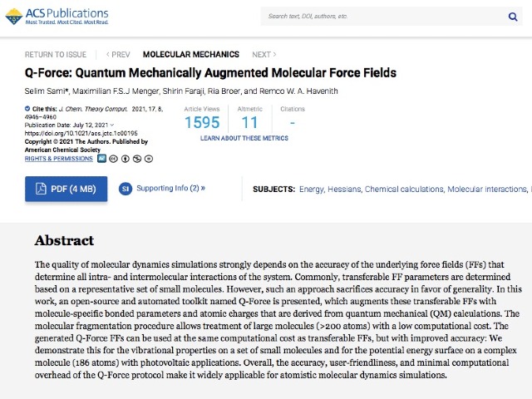532x399 pixels.
Task: Open the Return to Issue link
Action: point(56,54)
